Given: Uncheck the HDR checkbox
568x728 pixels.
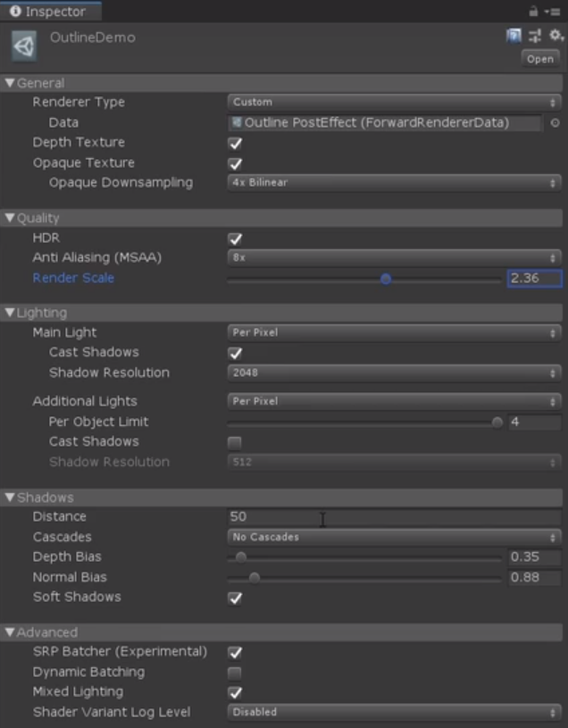Looking at the screenshot, I should click(x=235, y=238).
